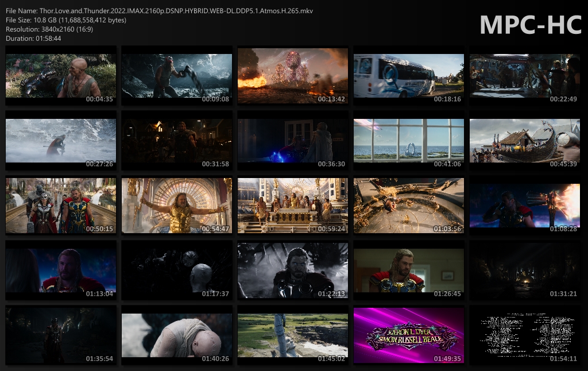Select the thumbnail stamped 01:26:45
The height and width of the screenshot is (371, 588).
[409, 270]
